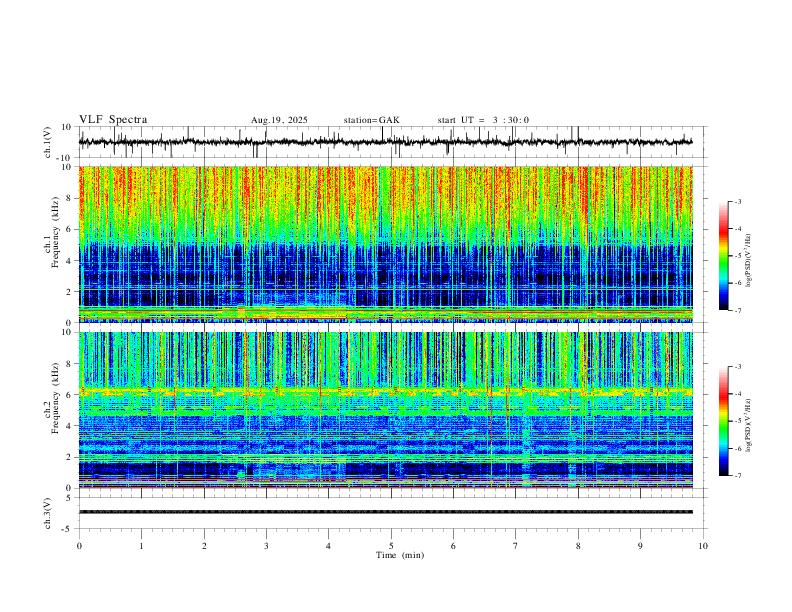The width and height of the screenshot is (792, 612).
Task: Click the "-5" label on ch.2 colorbar
Action: [737, 421]
